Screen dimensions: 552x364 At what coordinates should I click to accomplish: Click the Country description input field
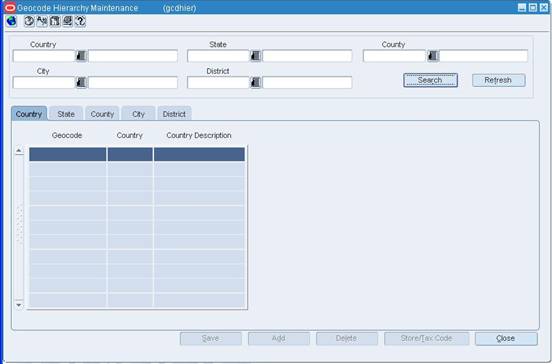[133, 56]
